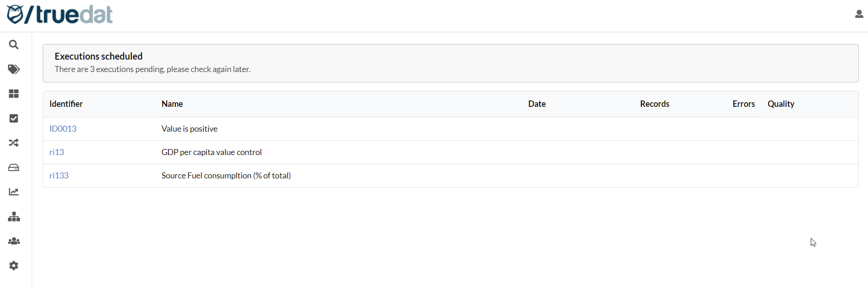The height and width of the screenshot is (288, 868).
Task: Open the user profile icon
Action: coord(859,14)
